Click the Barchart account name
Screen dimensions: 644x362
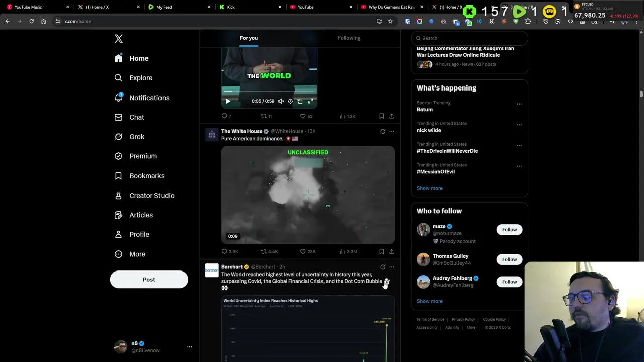232,267
